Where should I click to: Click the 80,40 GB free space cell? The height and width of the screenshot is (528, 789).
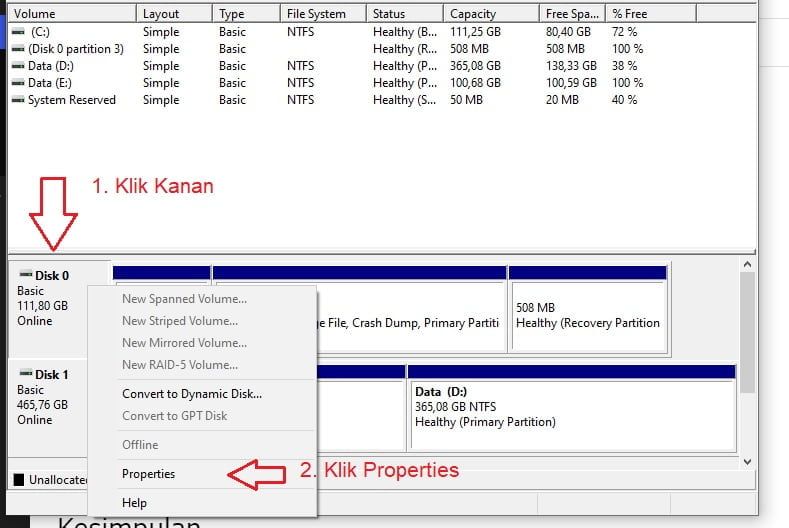(568, 32)
